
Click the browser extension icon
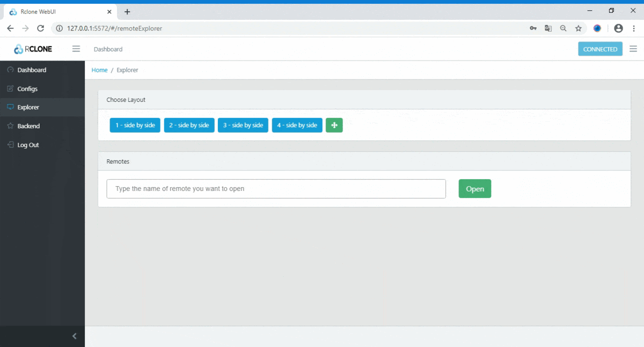(x=597, y=28)
